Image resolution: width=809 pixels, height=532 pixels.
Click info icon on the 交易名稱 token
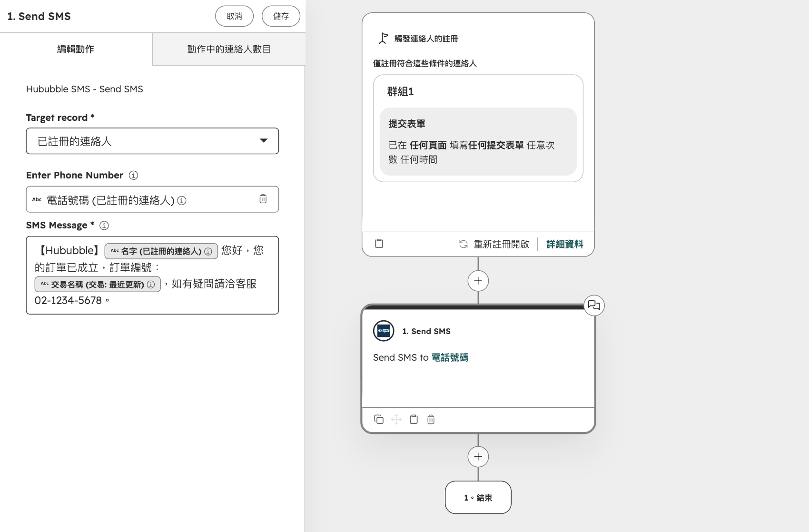(x=151, y=285)
